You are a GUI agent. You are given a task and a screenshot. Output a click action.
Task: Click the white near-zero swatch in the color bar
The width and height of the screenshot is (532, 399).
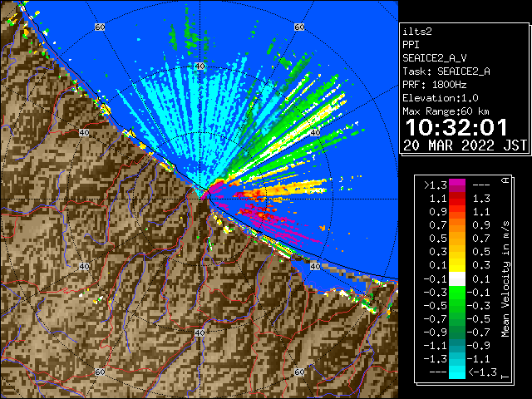click(x=457, y=279)
